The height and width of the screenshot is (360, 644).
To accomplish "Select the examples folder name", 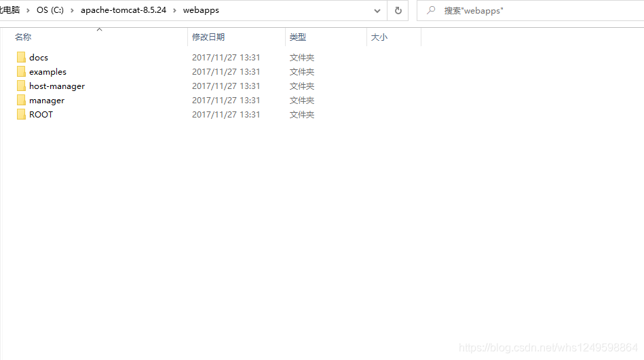I will (x=48, y=72).
